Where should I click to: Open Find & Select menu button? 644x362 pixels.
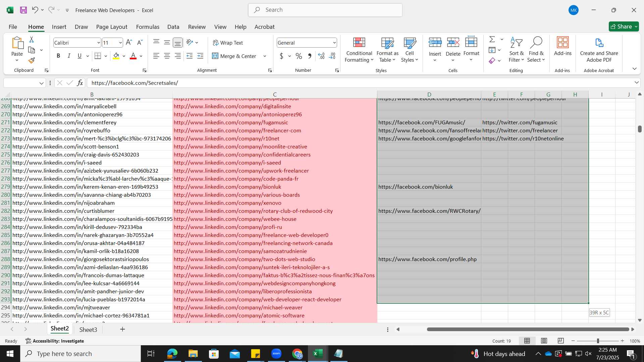tap(536, 50)
